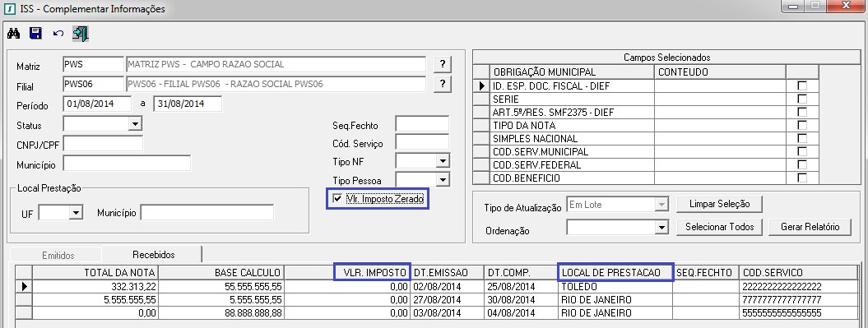Click the LOCAL DE PRESTACAO column header
This screenshot has height=328, width=868.
click(615, 273)
